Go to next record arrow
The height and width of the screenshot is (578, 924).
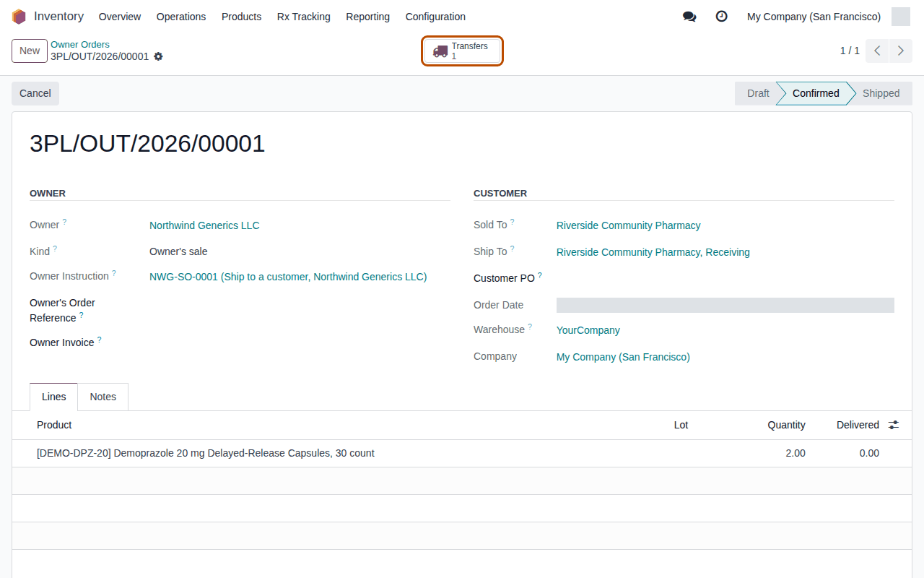click(x=900, y=51)
